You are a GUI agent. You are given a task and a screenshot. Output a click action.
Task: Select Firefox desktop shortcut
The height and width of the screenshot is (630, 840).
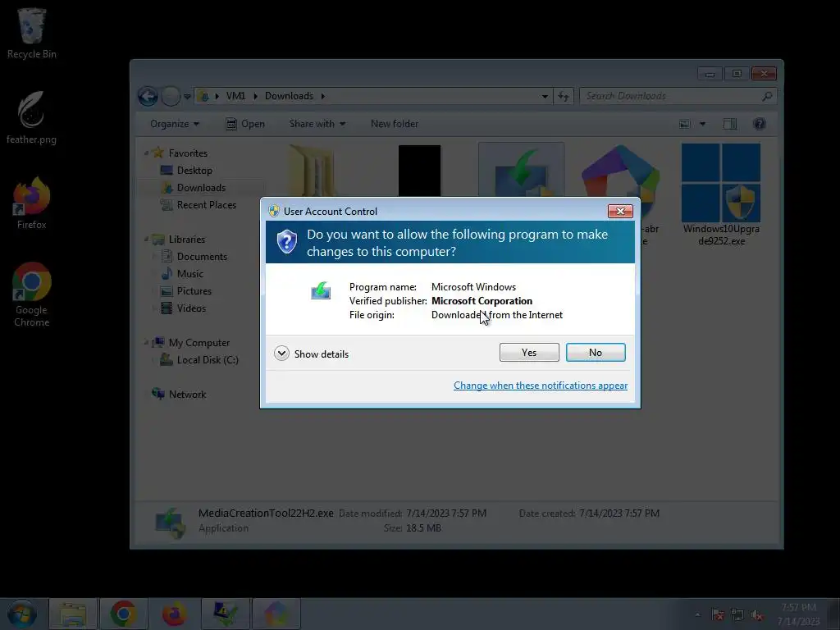click(x=32, y=203)
